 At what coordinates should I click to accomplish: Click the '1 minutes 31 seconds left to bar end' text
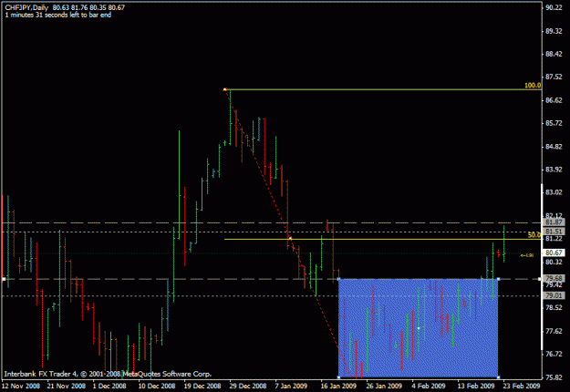coord(57,15)
